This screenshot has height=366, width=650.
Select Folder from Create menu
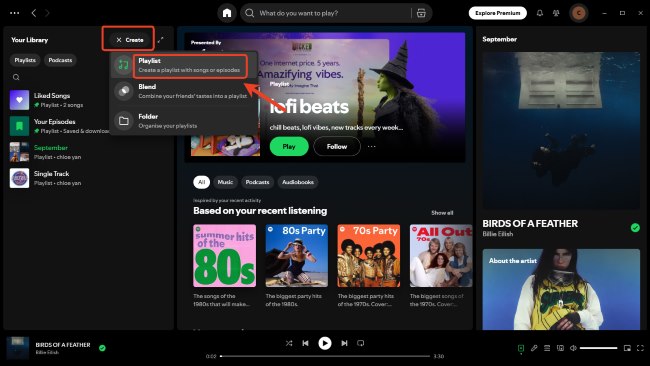(184, 121)
